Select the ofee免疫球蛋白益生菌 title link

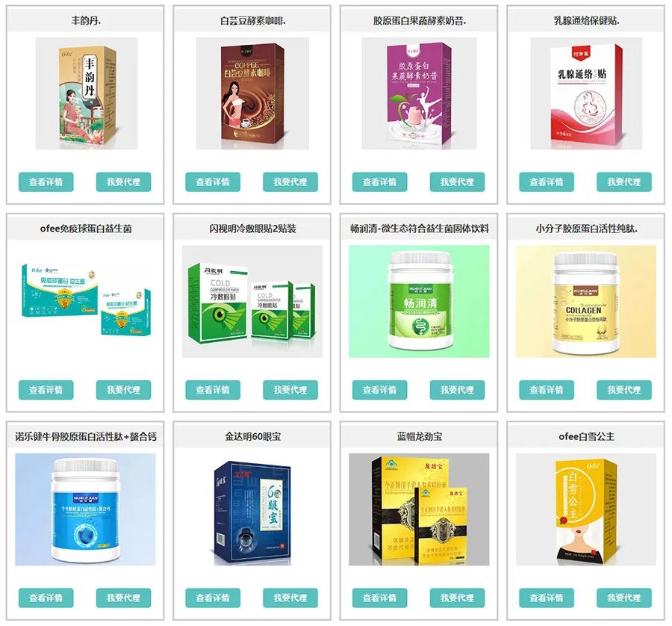(86, 229)
